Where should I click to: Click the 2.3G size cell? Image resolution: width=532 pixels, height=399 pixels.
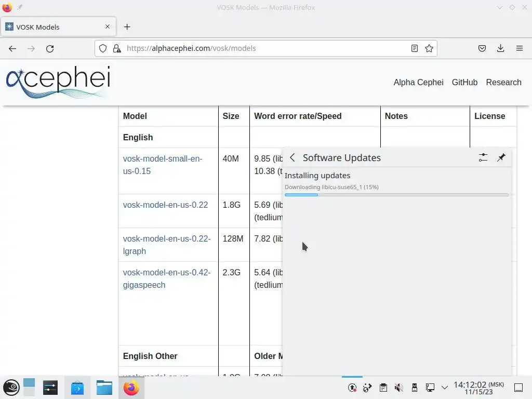click(x=231, y=273)
